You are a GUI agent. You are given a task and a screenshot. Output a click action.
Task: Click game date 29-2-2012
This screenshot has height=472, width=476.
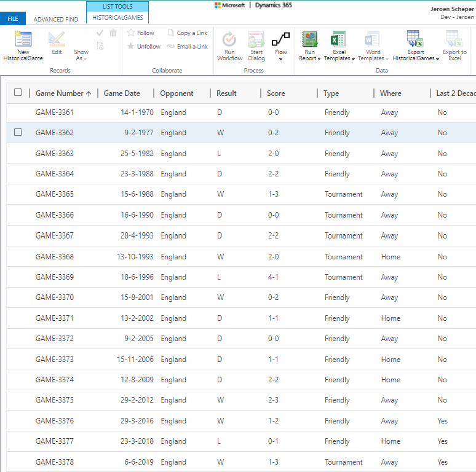[137, 400]
